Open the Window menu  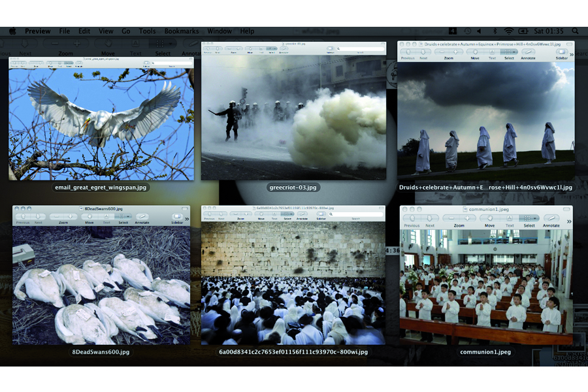pyautogui.click(x=220, y=31)
